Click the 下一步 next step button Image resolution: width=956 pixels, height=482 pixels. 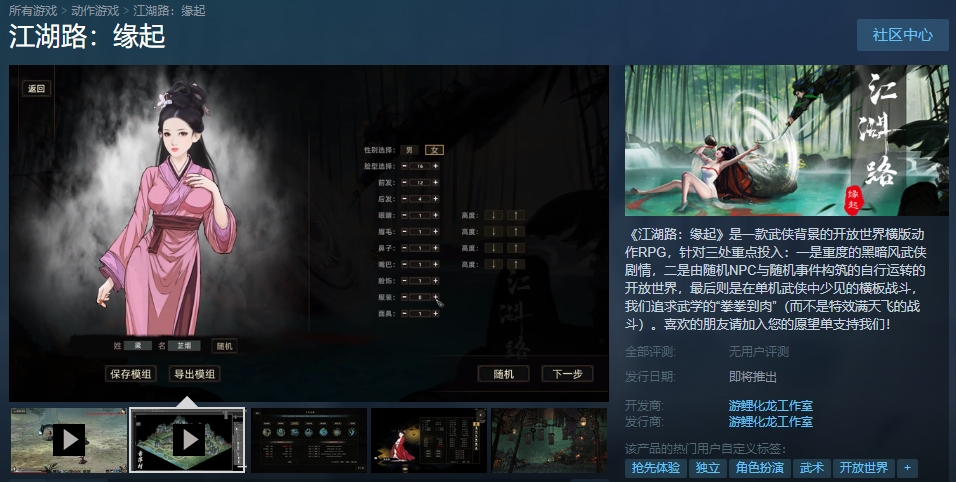568,374
